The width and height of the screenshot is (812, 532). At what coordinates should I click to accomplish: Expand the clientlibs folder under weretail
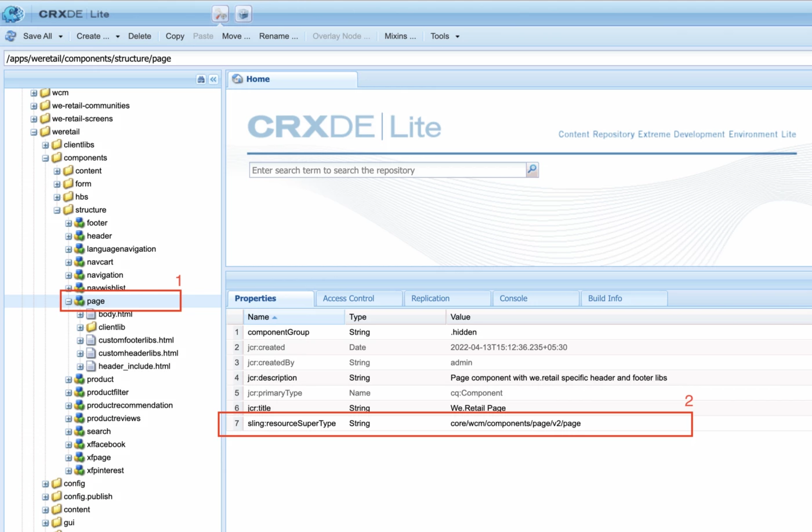[x=45, y=145]
